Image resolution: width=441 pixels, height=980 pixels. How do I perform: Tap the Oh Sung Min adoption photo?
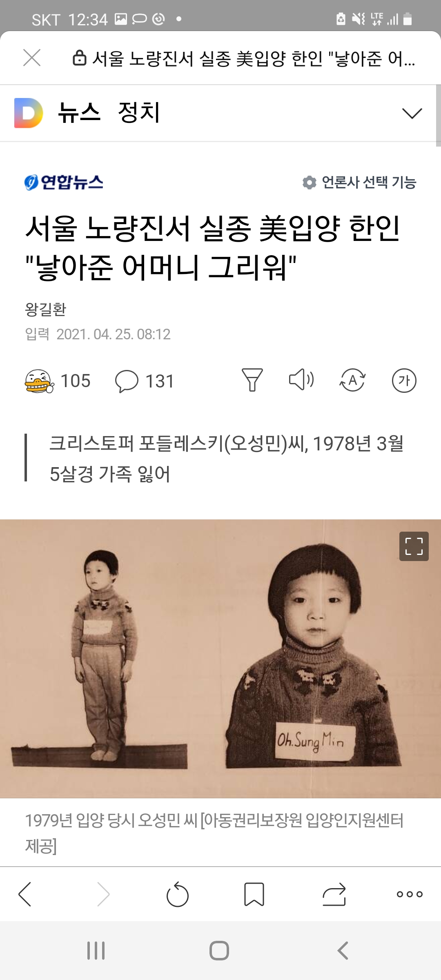(x=220, y=659)
